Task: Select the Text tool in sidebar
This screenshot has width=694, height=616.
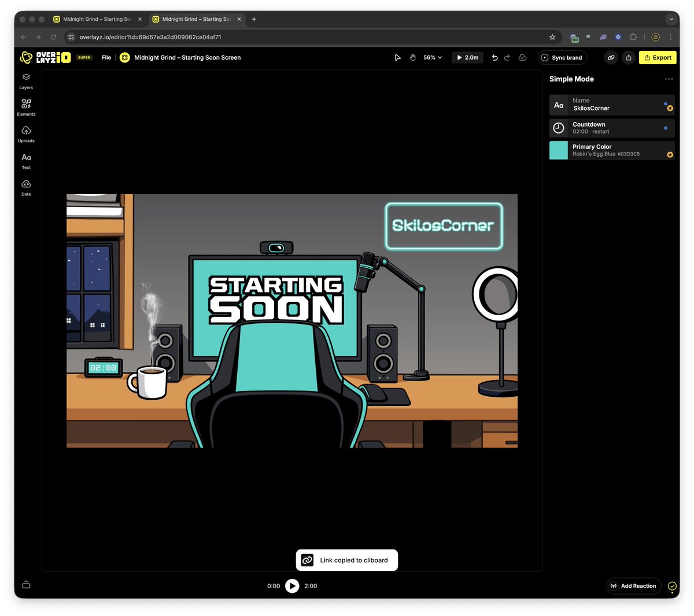Action: coord(26,161)
